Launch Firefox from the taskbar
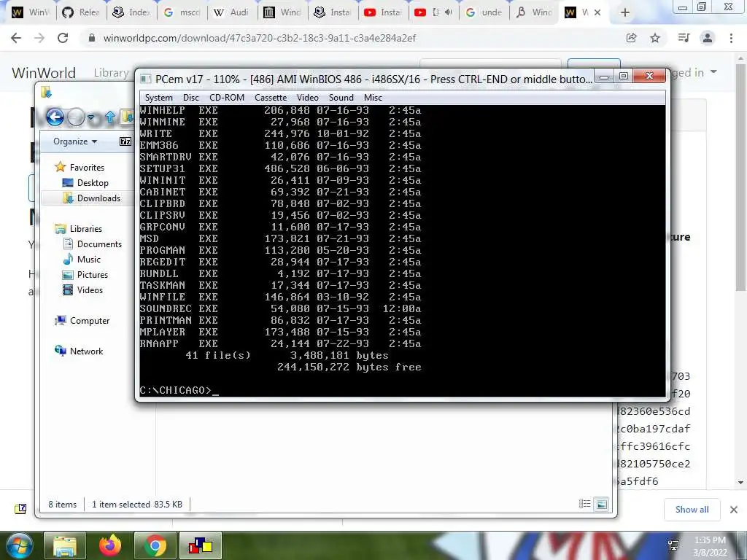Image resolution: width=747 pixels, height=560 pixels. tap(110, 545)
